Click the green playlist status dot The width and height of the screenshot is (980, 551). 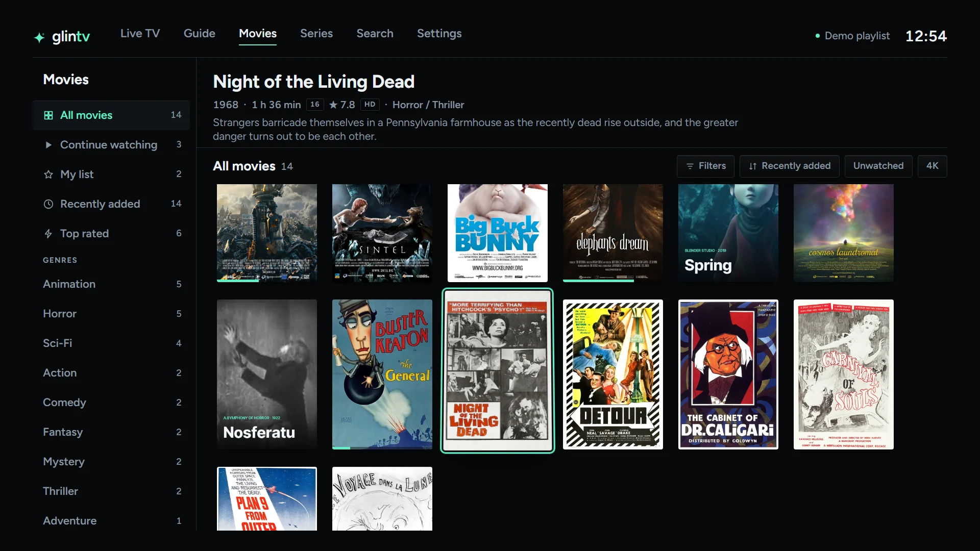click(818, 36)
